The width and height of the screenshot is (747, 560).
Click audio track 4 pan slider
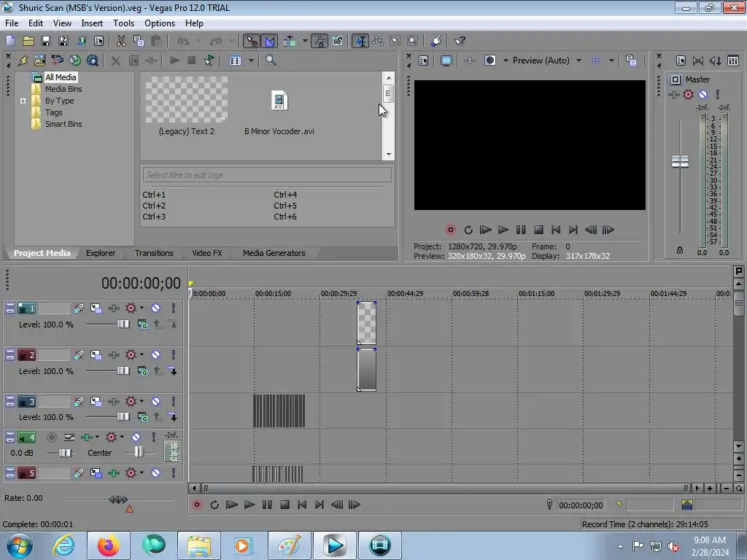138,452
